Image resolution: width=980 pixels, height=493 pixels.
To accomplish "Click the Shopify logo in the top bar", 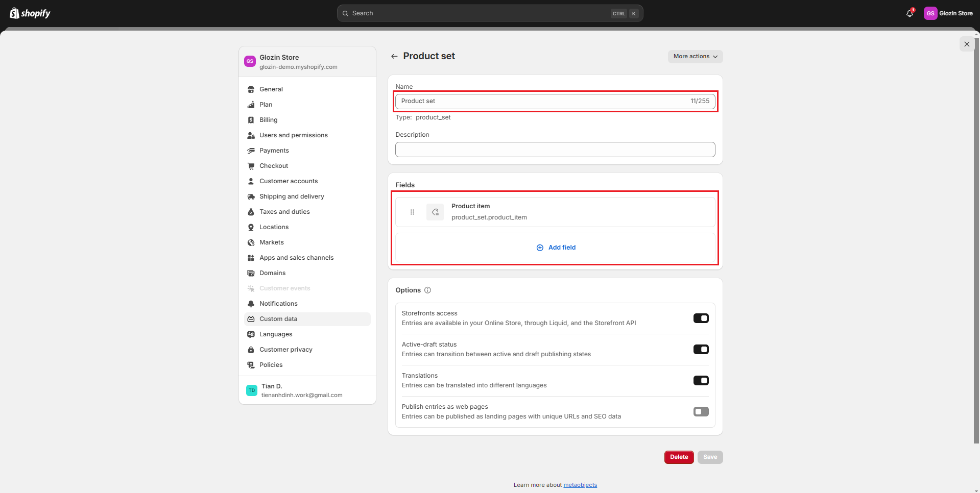I will coord(30,13).
